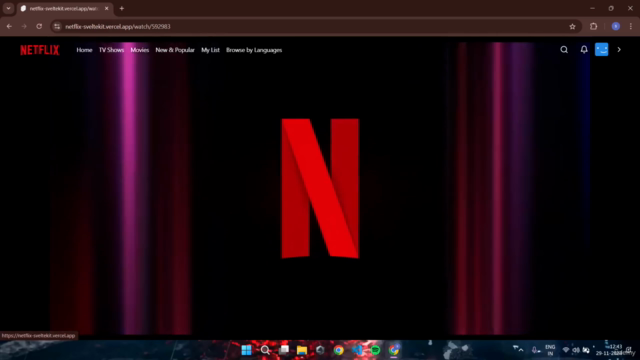Screen dimensions: 640x360
Task: Open Wi-Fi network settings in tray
Action: (566, 350)
